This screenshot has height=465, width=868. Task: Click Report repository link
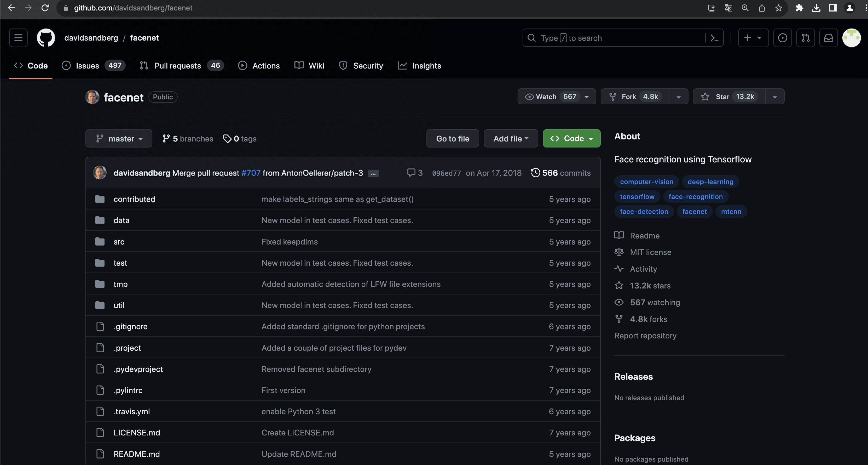pos(645,336)
